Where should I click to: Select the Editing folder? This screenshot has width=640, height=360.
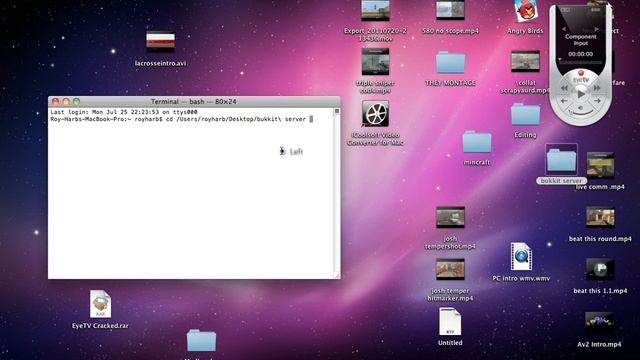525,114
